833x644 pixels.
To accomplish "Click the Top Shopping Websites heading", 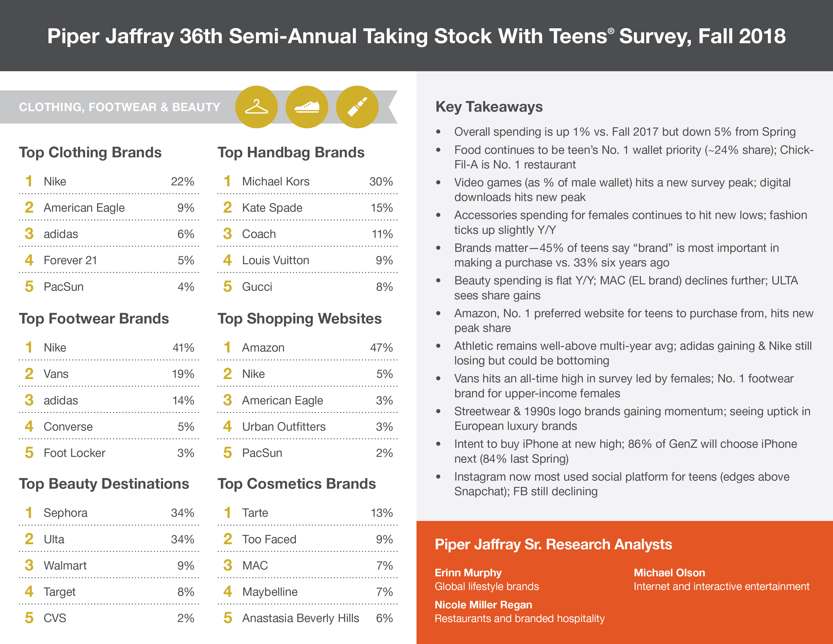I will [x=299, y=318].
